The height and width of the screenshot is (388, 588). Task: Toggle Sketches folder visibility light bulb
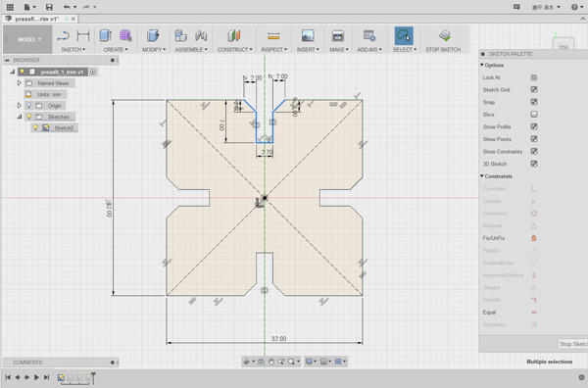[28, 117]
